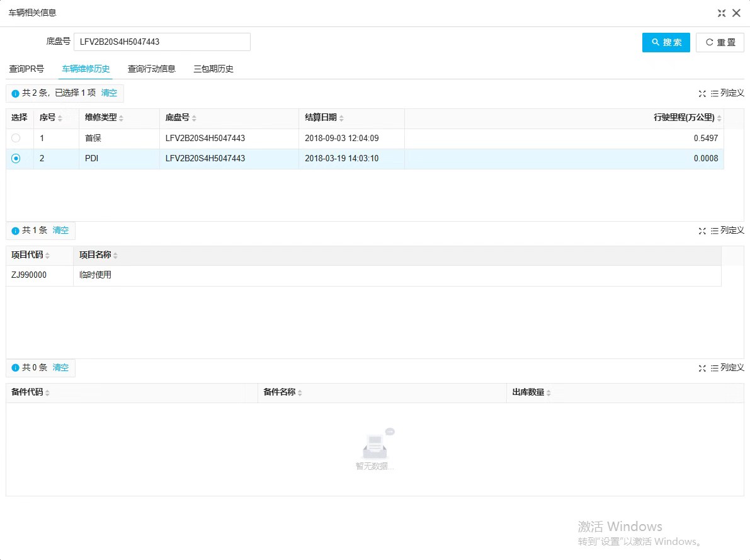Sort by 维修类型 column
This screenshot has width=750, height=560.
[x=121, y=118]
